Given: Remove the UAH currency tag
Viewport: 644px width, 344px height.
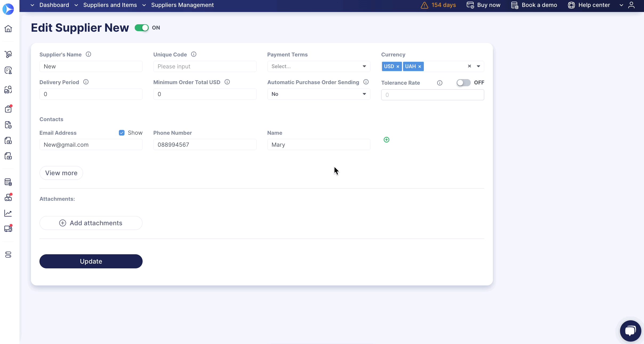Looking at the screenshot, I should click(x=420, y=67).
